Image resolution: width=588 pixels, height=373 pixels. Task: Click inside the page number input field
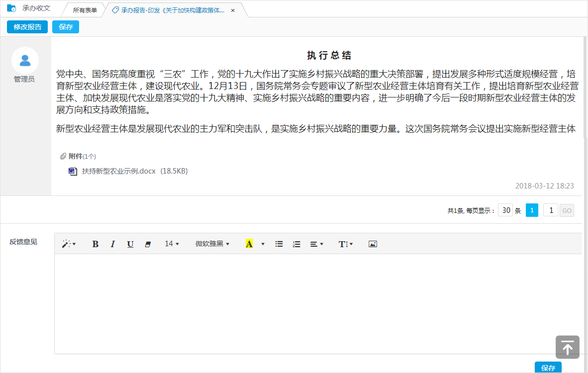(550, 210)
